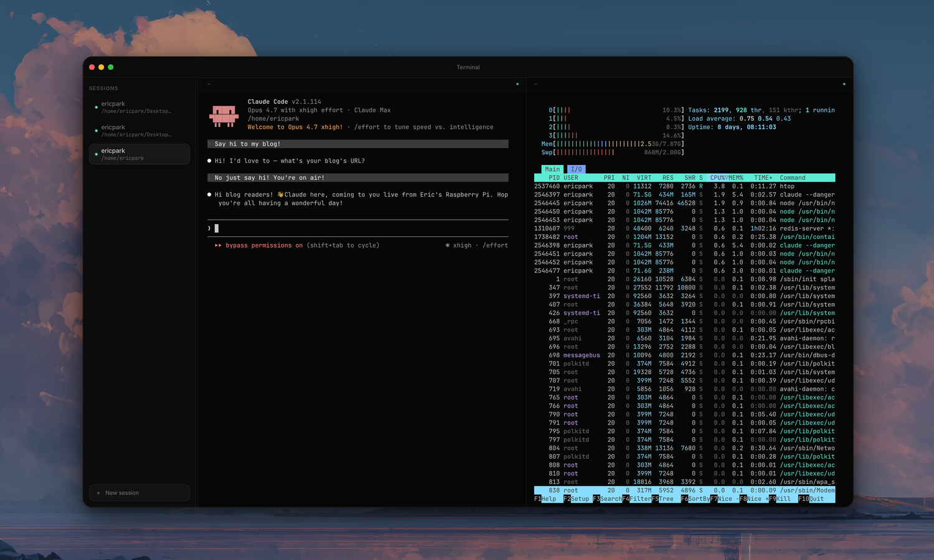Click the green indicator dot in the Claude Code pane header

(517, 84)
